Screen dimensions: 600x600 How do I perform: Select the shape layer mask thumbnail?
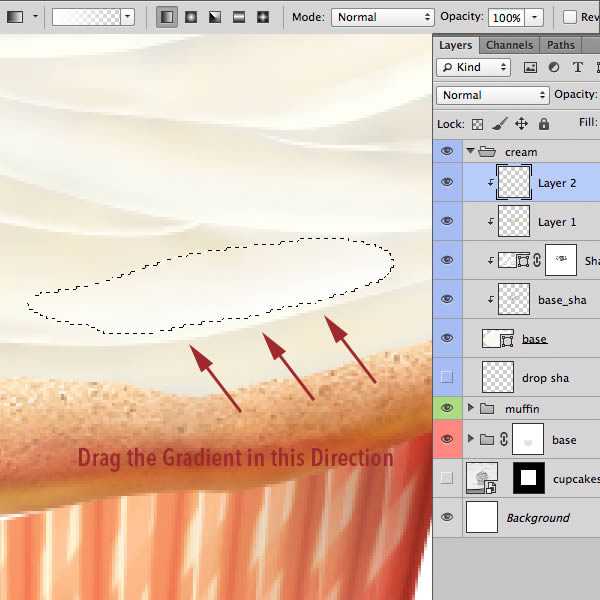click(561, 260)
